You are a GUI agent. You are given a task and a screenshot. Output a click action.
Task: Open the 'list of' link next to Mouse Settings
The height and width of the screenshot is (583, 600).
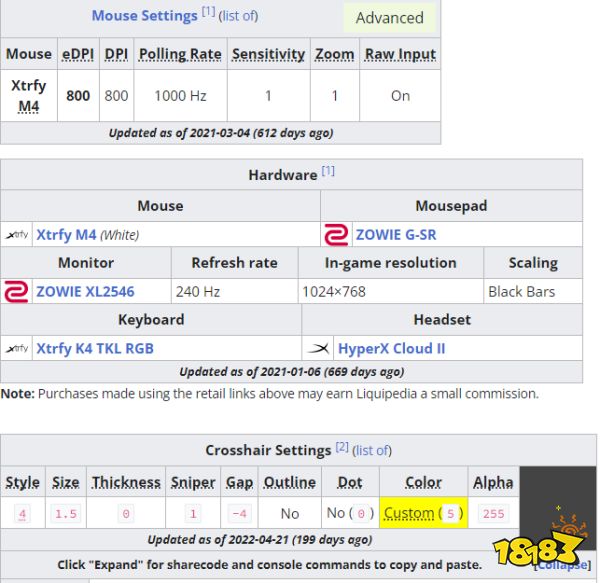[238, 16]
